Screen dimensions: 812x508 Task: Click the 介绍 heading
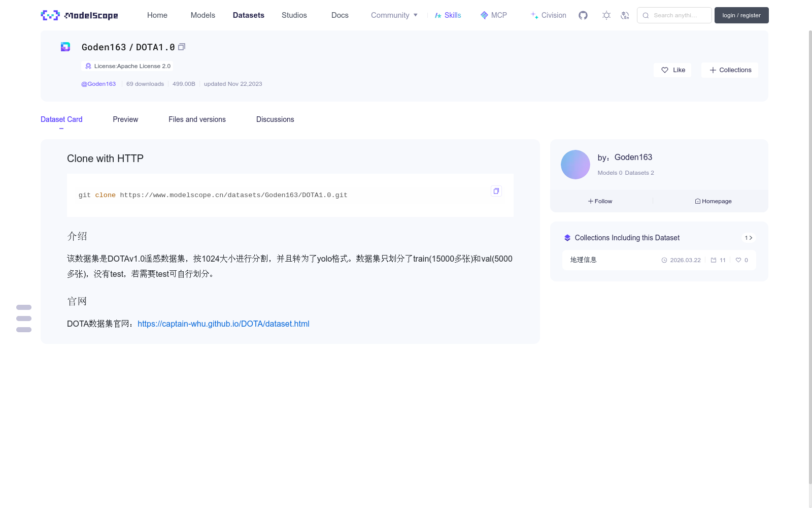coord(77,236)
